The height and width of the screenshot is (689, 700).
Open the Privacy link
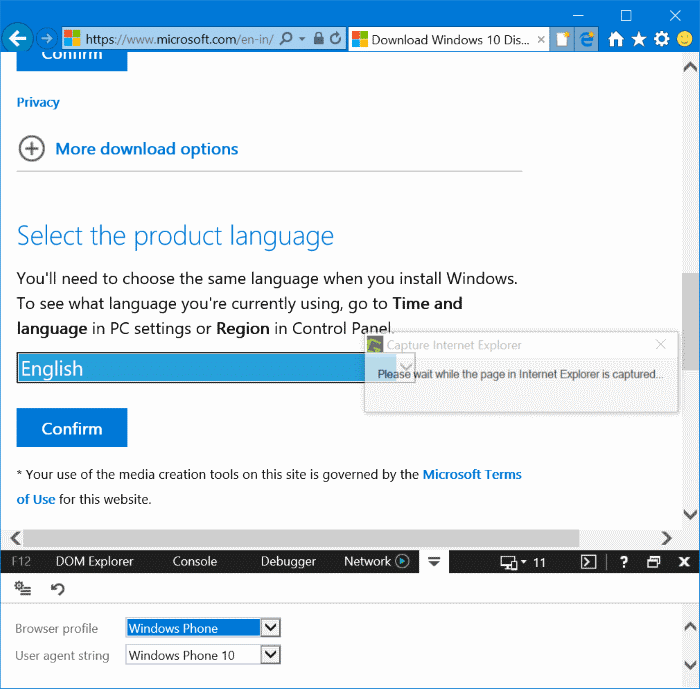click(x=38, y=102)
